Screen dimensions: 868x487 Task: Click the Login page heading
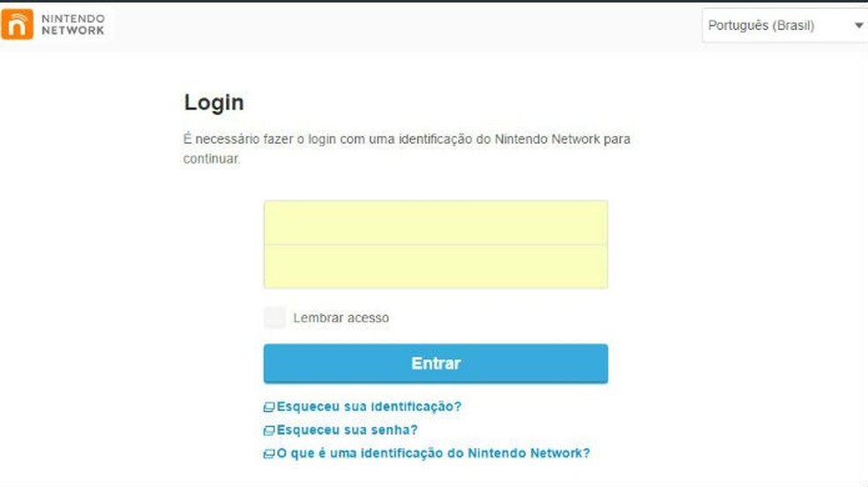[213, 103]
